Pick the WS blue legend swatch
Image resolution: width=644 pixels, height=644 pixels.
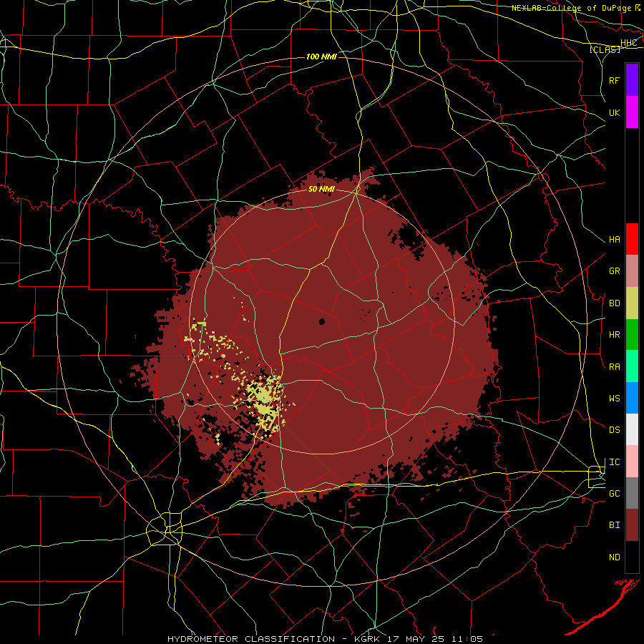click(632, 398)
